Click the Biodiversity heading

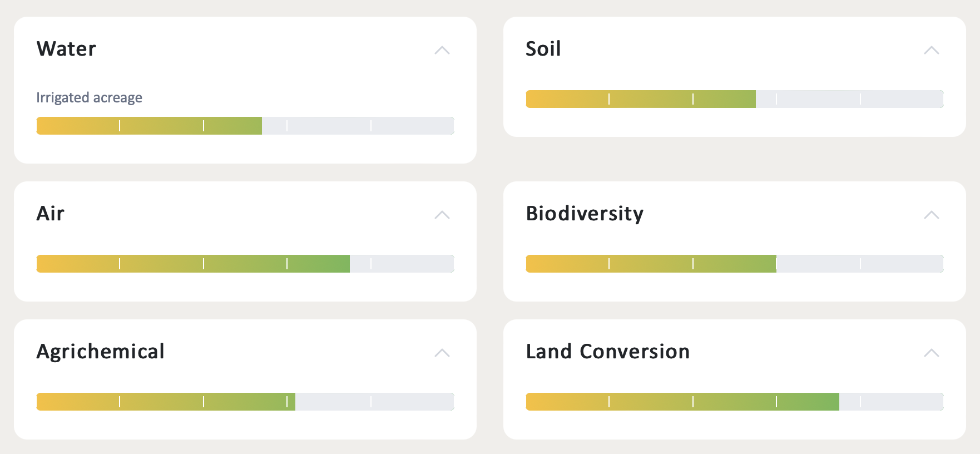[585, 214]
